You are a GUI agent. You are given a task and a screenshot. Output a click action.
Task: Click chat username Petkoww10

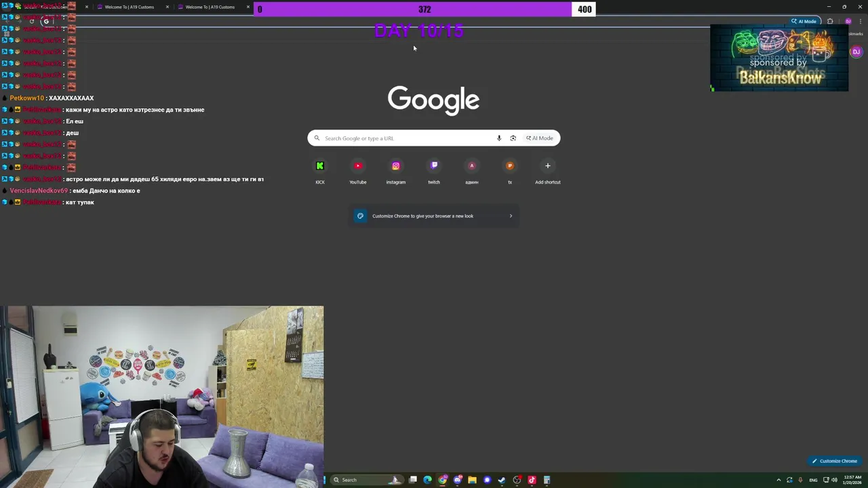tap(27, 98)
